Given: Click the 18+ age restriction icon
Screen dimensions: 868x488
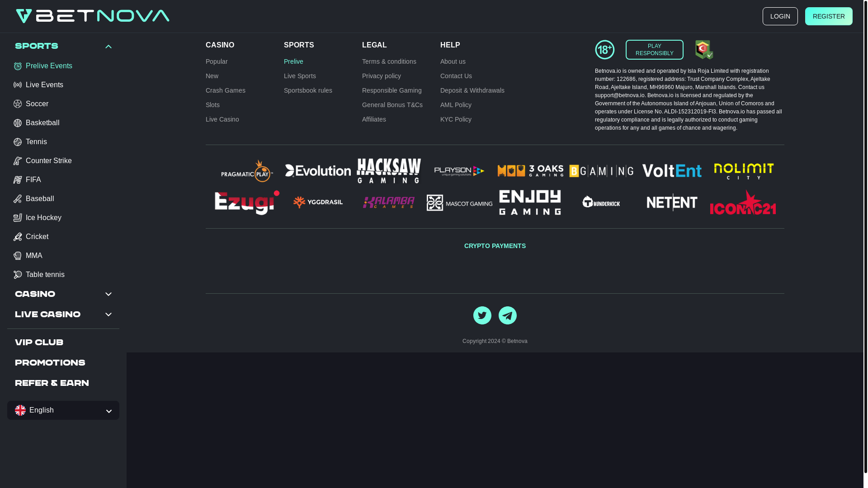Looking at the screenshot, I should (x=605, y=50).
